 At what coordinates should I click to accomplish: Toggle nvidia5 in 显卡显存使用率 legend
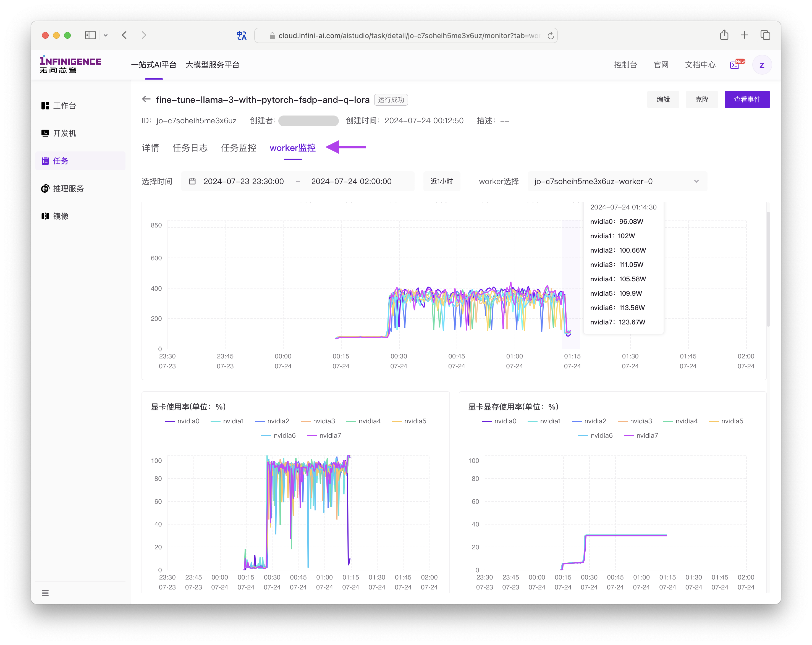[726, 421]
